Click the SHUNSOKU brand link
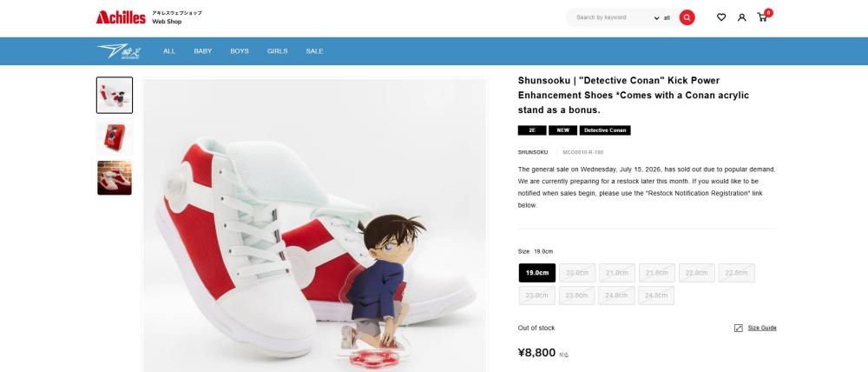This screenshot has height=372, width=868. [533, 152]
